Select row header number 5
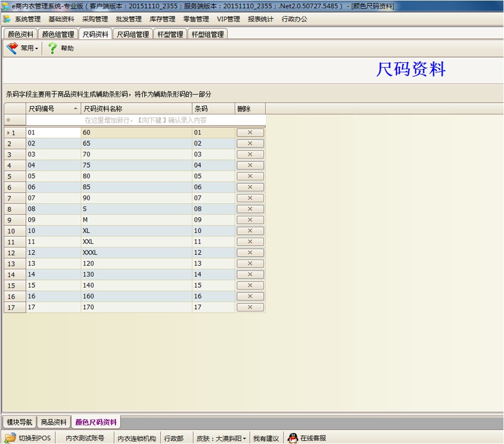The height and width of the screenshot is (444, 504). click(15, 176)
